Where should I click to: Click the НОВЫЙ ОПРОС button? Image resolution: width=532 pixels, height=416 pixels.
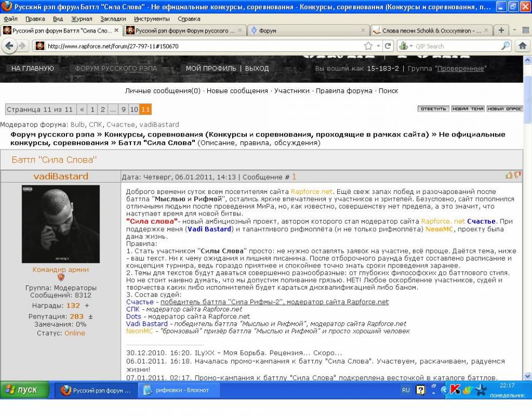tap(504, 109)
